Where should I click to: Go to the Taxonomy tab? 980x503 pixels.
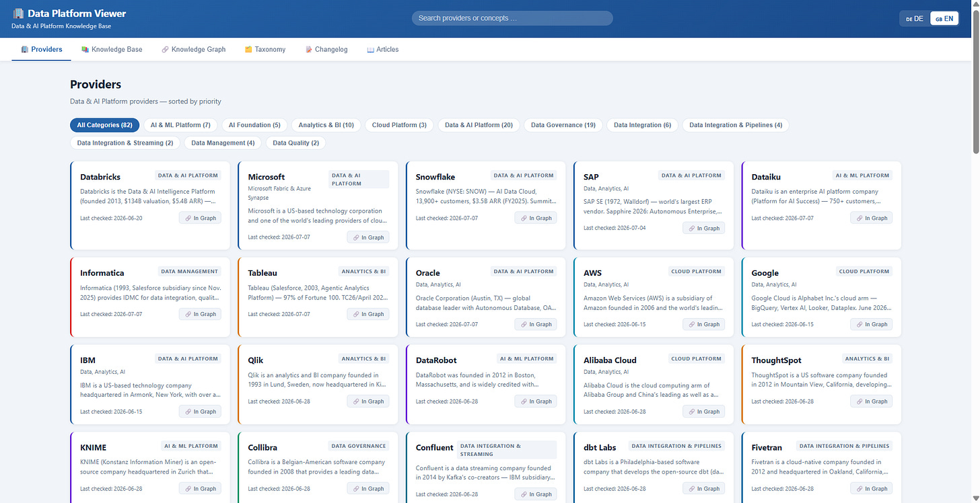tap(265, 49)
